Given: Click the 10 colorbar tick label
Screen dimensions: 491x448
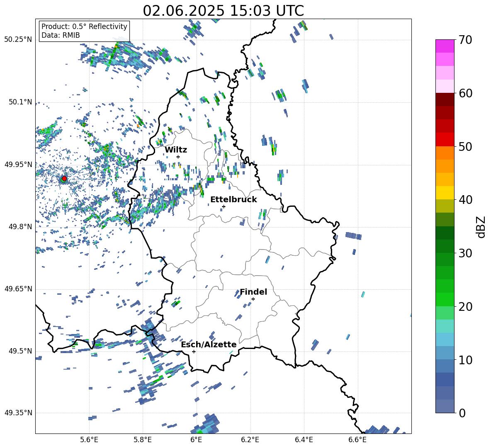Looking at the screenshot, I should pos(465,360).
